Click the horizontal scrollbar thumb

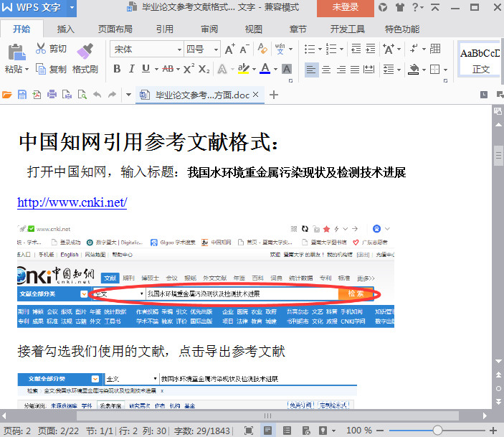click(267, 415)
